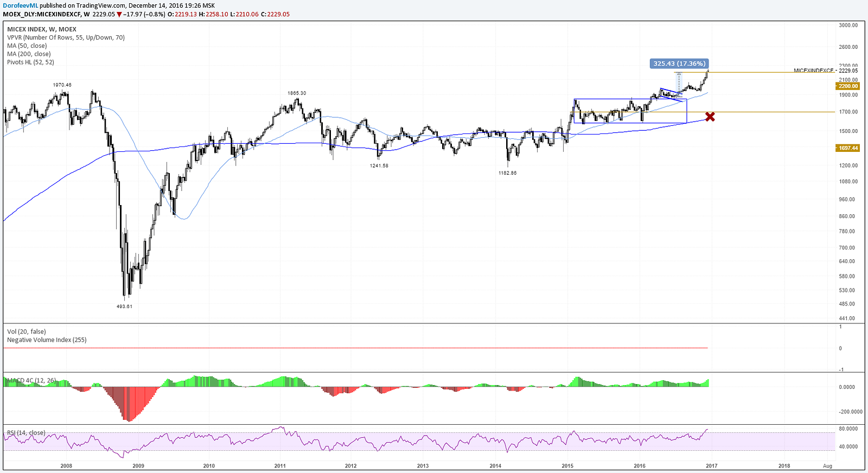Click 2016 on the time axis
Image resolution: width=868 pixels, height=473 pixels.
pos(640,466)
